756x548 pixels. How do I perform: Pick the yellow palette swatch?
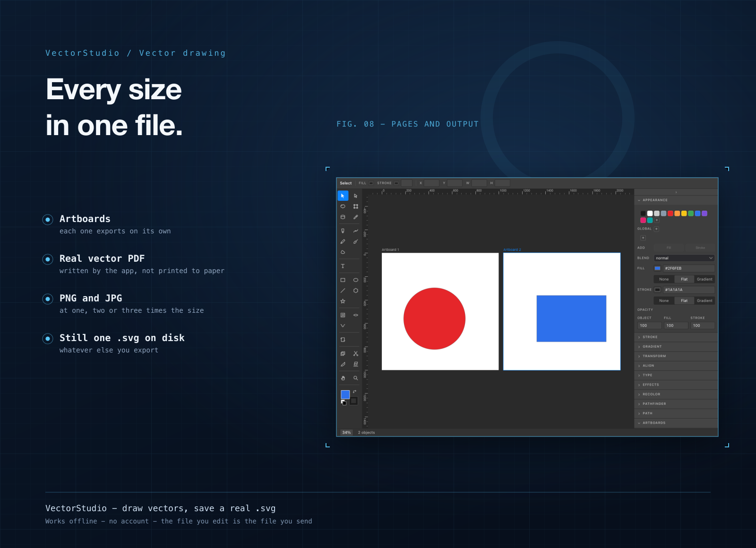[x=684, y=214]
